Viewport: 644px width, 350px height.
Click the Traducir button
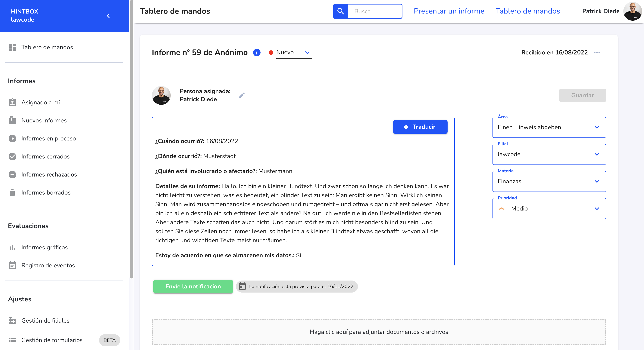420,127
